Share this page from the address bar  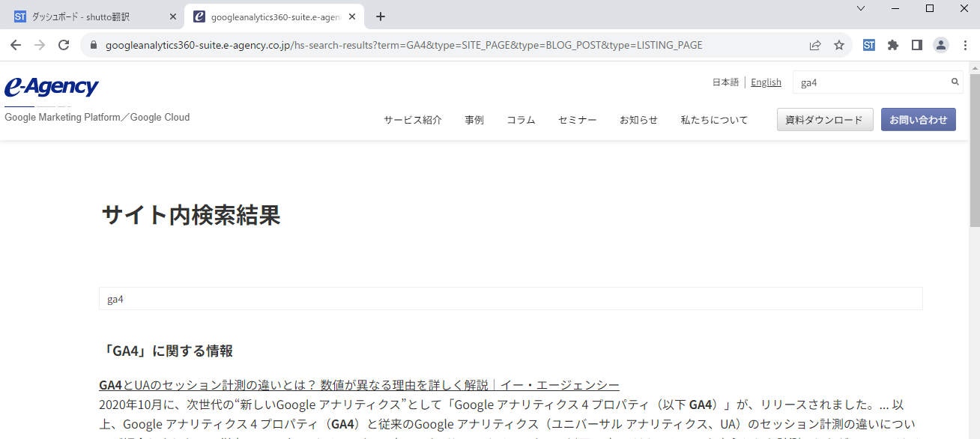click(x=815, y=45)
